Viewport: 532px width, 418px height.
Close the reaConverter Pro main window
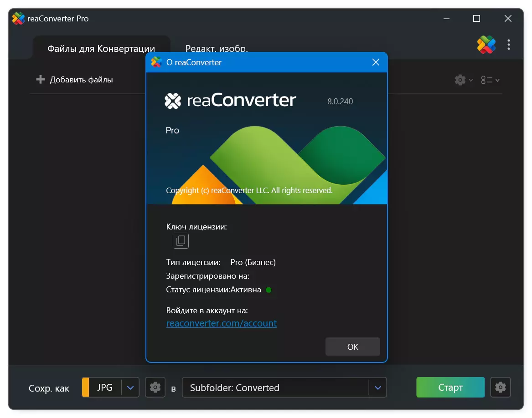click(x=508, y=18)
